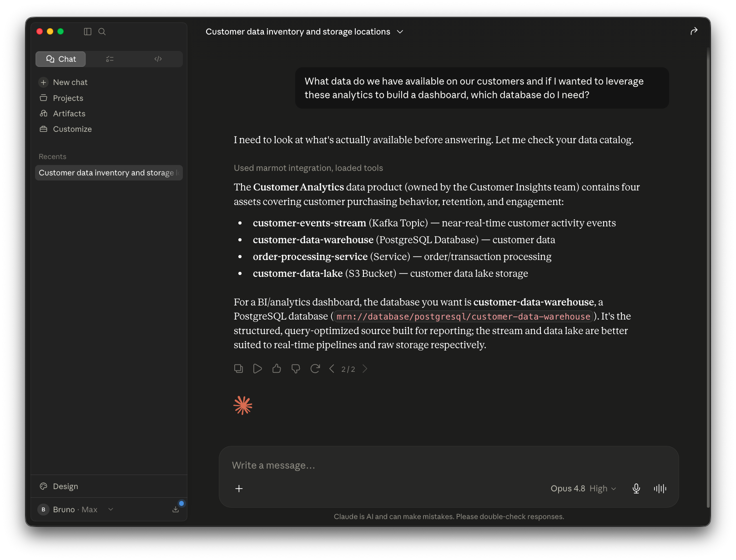Click the 2/2 version counter
736x560 pixels.
(x=348, y=369)
